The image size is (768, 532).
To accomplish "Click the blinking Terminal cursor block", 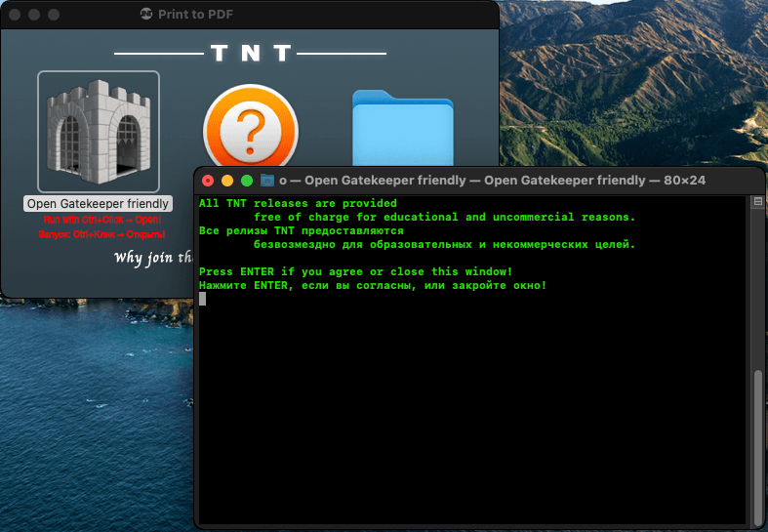I will pos(203,299).
